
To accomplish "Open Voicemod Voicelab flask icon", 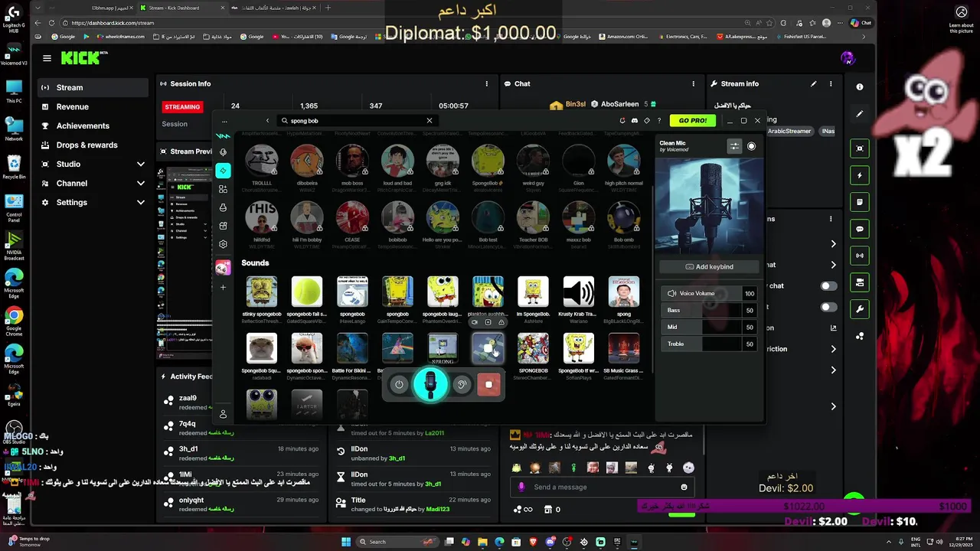I will pos(223,207).
